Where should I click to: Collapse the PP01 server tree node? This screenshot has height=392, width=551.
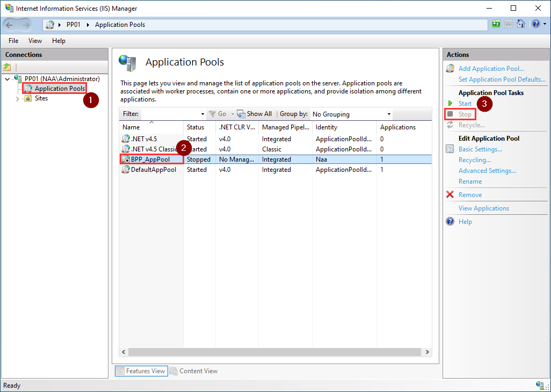8,79
